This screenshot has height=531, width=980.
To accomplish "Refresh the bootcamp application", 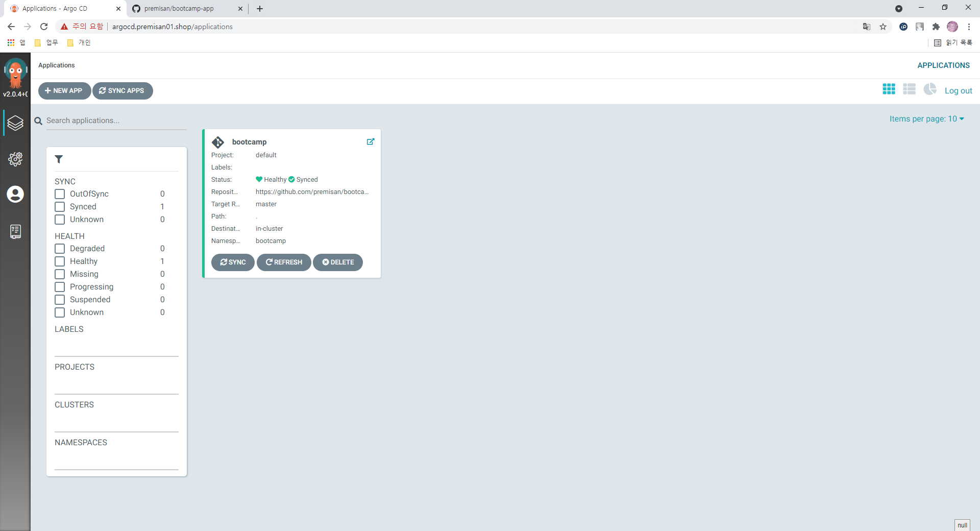I will click(x=284, y=262).
